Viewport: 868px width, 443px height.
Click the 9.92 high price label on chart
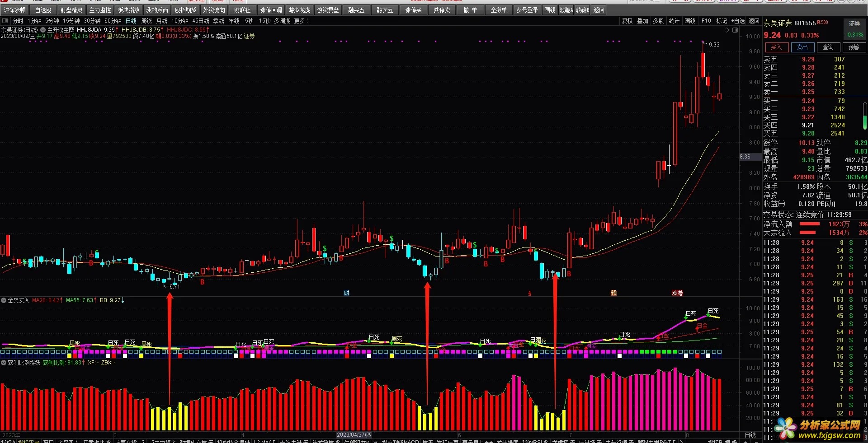click(714, 45)
